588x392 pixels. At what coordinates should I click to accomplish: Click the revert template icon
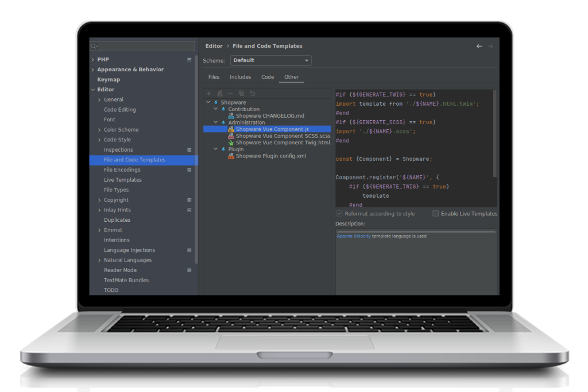coord(253,94)
